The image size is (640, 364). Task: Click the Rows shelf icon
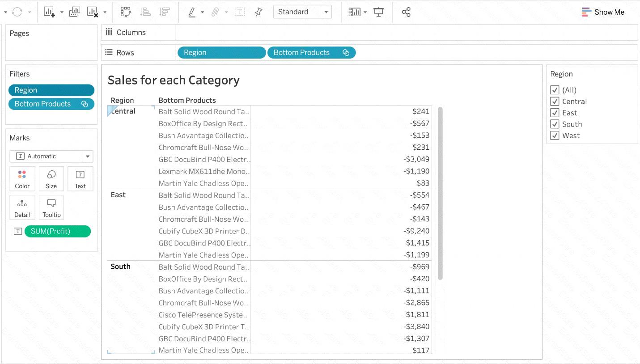109,52
